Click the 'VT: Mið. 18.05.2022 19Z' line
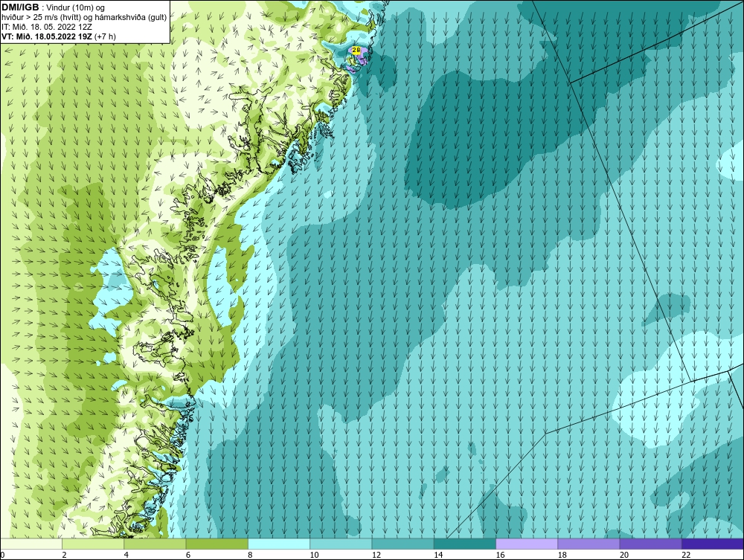Viewport: 744px width, 560px height. [x=47, y=36]
